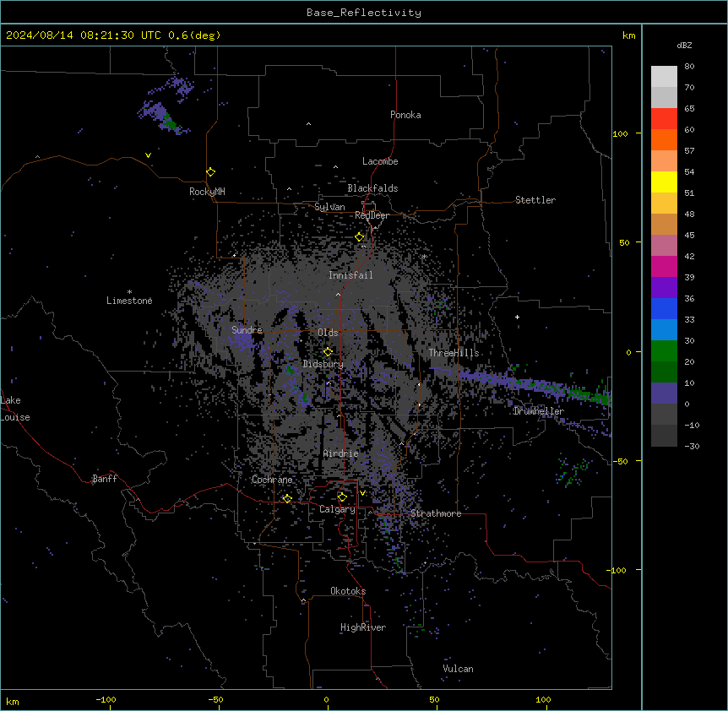Image resolution: width=728 pixels, height=711 pixels.
Task: Select the red 65 dBZ legend color
Action: [x=664, y=119]
